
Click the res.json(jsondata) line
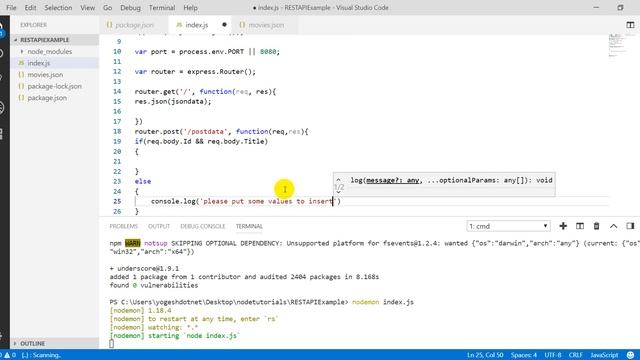(173, 102)
